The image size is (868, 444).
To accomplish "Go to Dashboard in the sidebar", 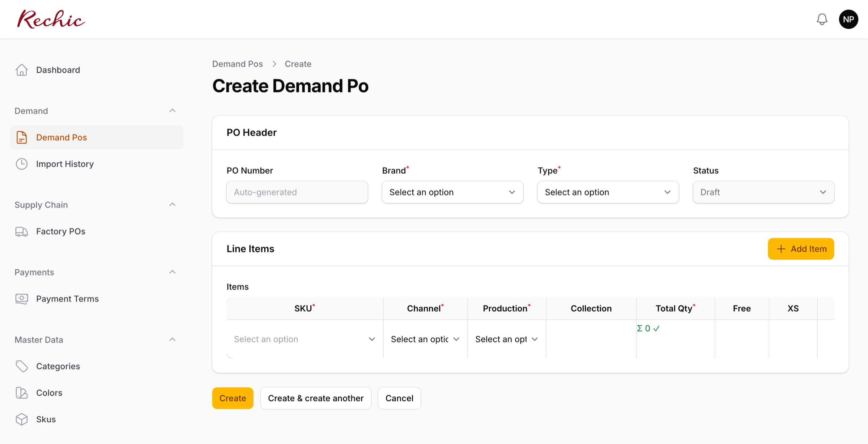I will (x=96, y=70).
